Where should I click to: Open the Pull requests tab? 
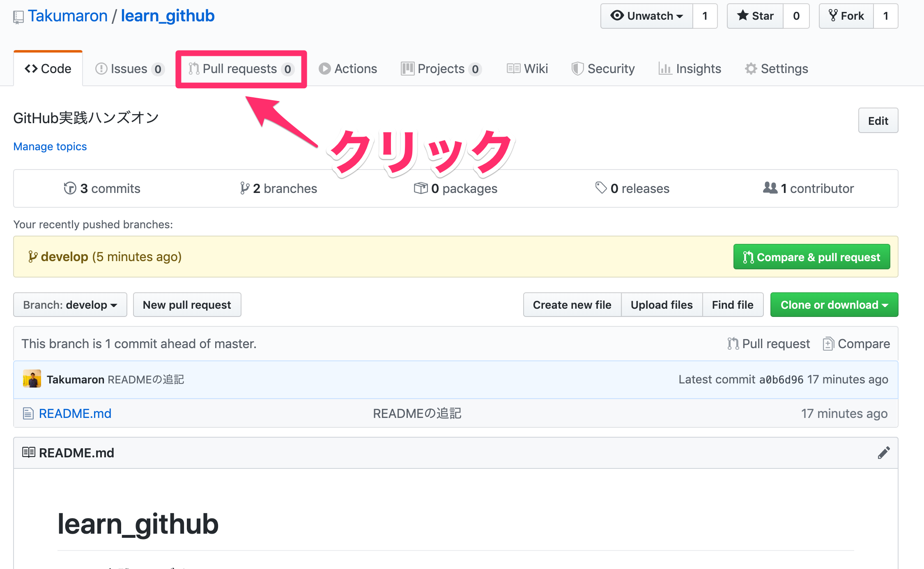point(241,69)
